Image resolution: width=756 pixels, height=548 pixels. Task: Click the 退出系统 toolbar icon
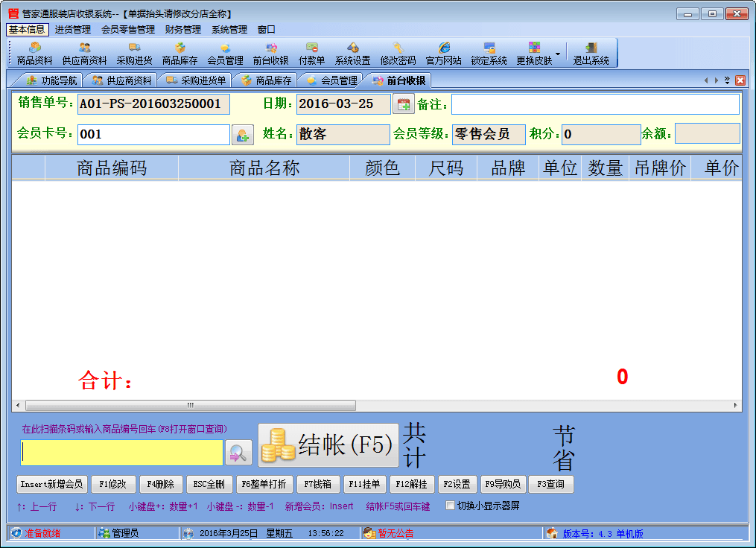point(591,54)
